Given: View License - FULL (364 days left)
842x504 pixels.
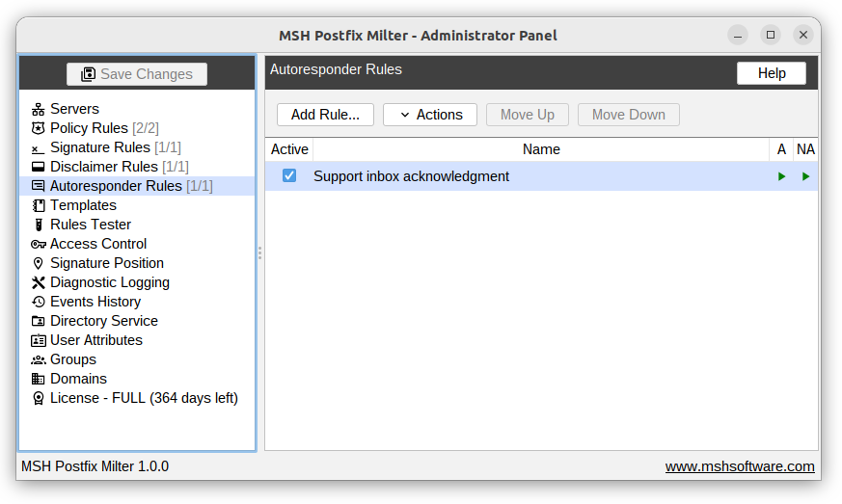Looking at the screenshot, I should tap(144, 399).
